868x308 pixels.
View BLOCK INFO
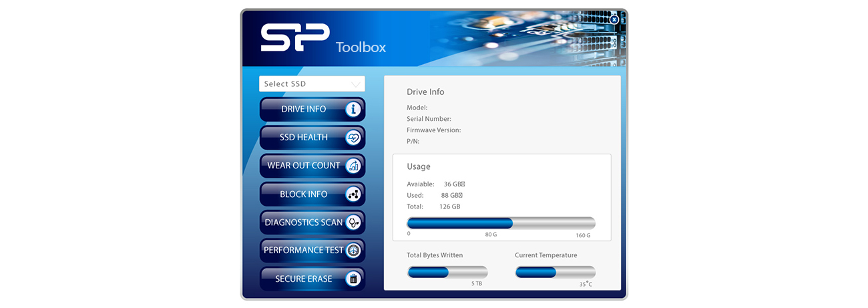coord(312,194)
